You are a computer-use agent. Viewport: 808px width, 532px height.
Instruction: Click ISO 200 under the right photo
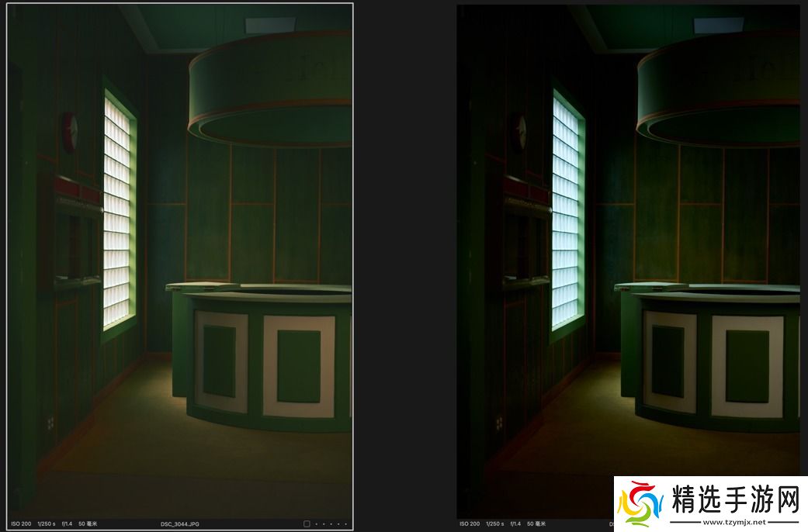[x=470, y=524]
